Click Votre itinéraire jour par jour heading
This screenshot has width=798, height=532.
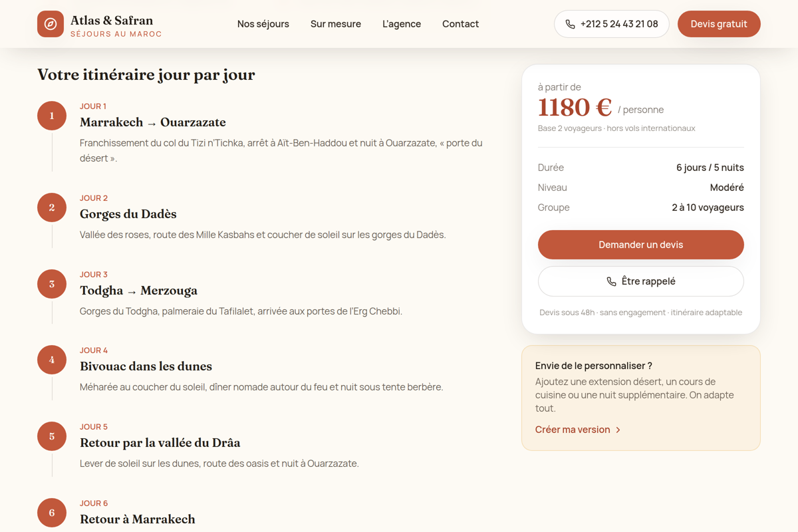tap(146, 74)
